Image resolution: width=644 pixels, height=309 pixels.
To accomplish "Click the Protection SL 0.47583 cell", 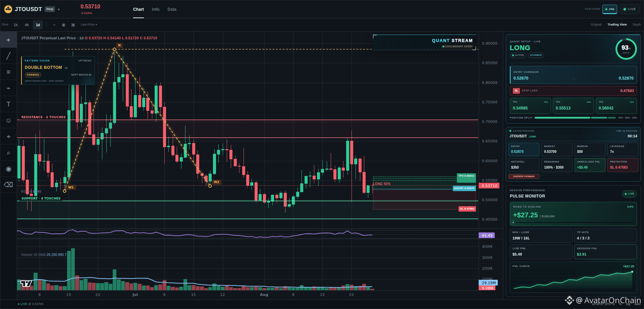I will coord(623,165).
